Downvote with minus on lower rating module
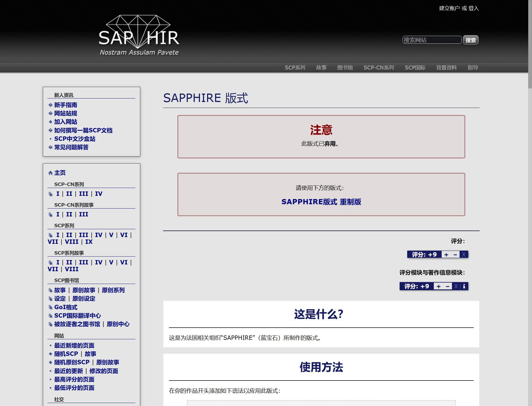 tap(448, 286)
